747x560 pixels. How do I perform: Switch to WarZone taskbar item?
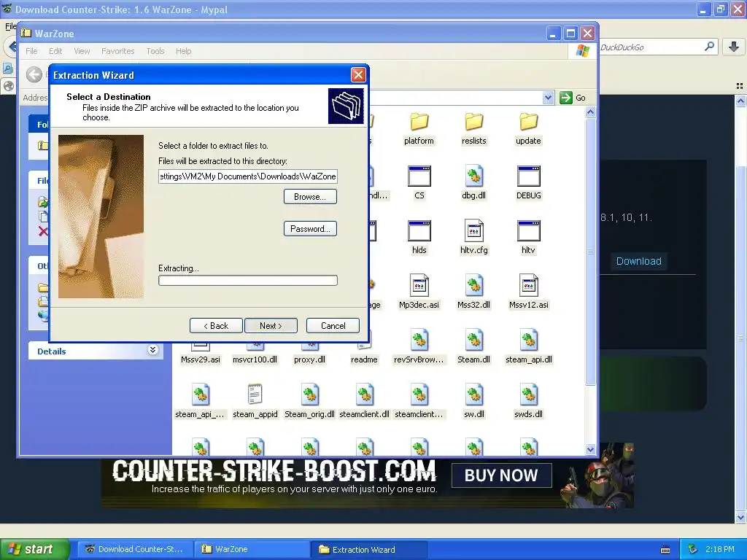[x=252, y=549]
